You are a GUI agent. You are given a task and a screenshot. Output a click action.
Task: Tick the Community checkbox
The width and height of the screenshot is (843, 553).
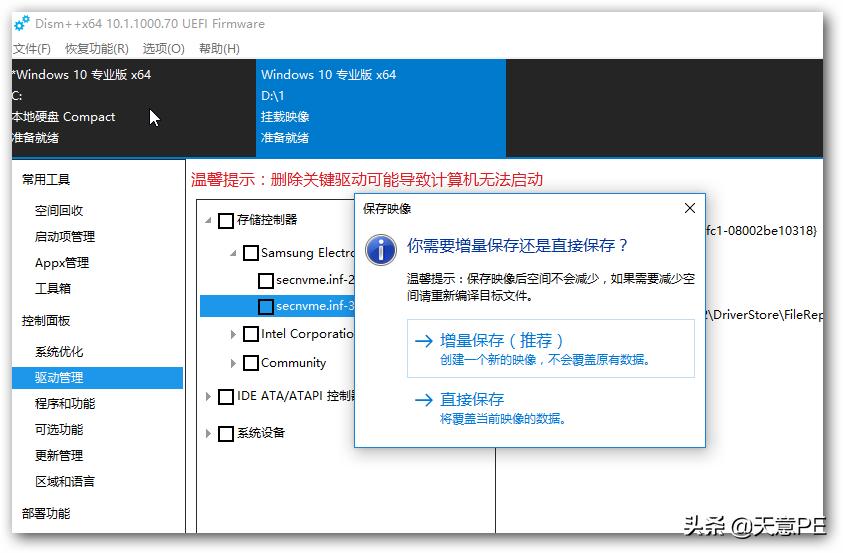[x=251, y=363]
